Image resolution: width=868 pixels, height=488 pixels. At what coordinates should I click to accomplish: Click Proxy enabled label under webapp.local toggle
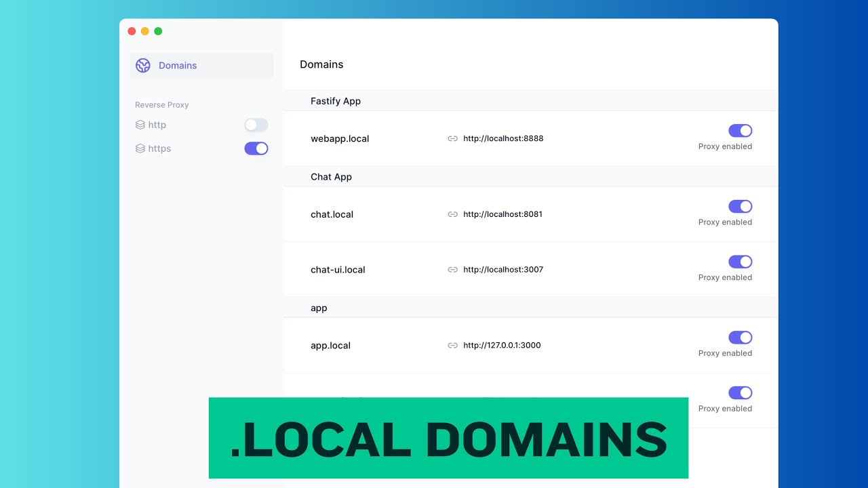(725, 146)
